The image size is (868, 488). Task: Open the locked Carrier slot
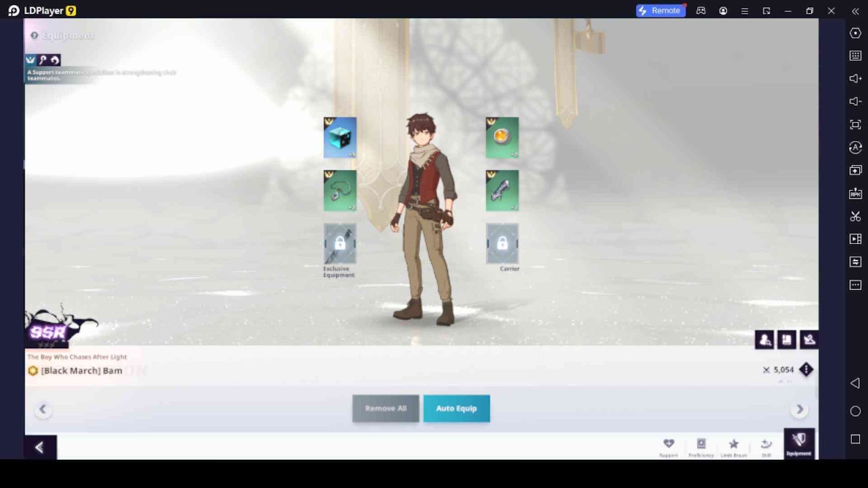(x=502, y=243)
